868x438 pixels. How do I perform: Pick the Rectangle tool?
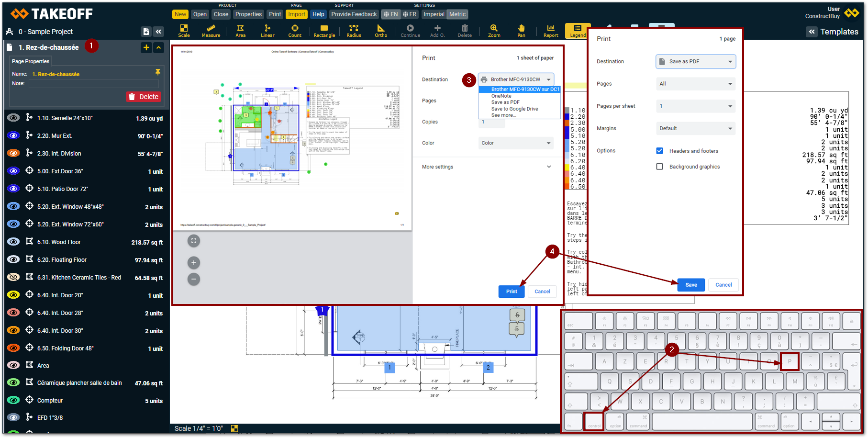coord(324,31)
